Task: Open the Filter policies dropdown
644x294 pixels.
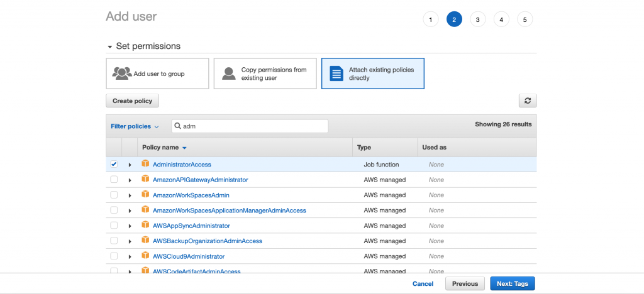Action: [x=135, y=126]
